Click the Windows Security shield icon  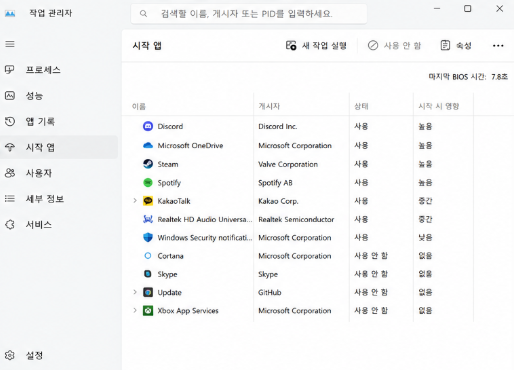coord(148,237)
